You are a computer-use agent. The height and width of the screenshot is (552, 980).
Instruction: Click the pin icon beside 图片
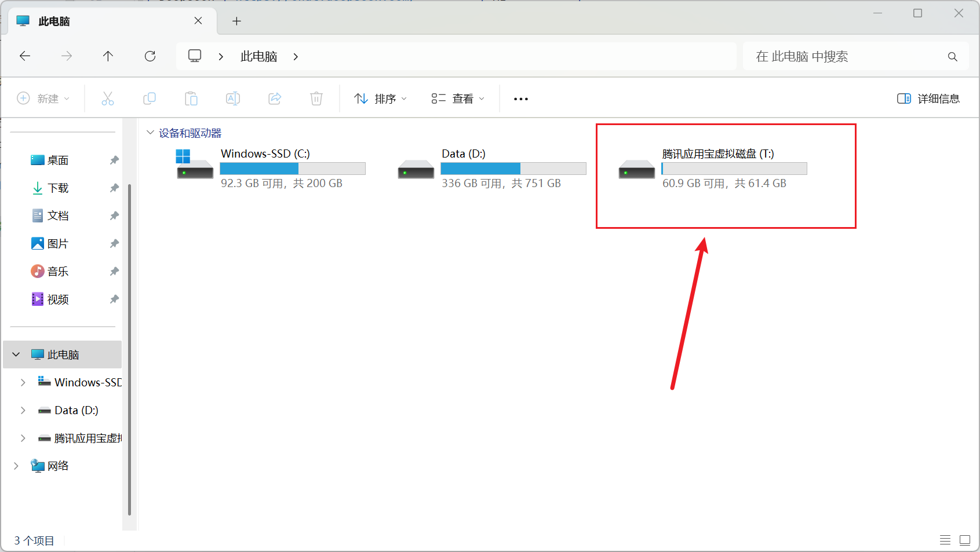pos(114,243)
